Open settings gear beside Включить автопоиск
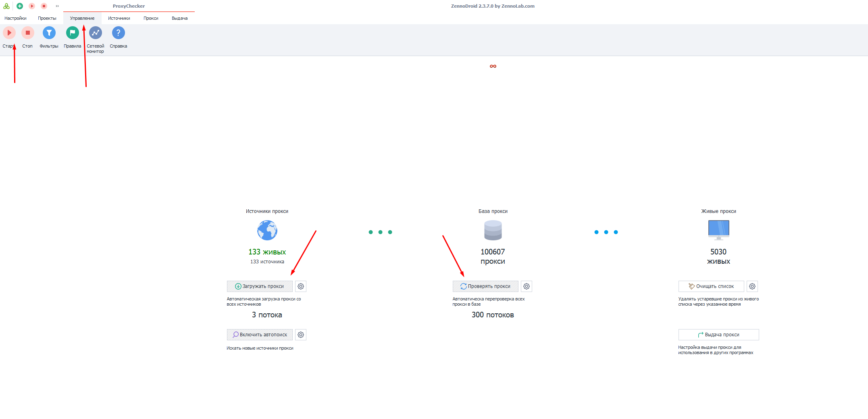Viewport: 868px width, 419px height. [300, 335]
